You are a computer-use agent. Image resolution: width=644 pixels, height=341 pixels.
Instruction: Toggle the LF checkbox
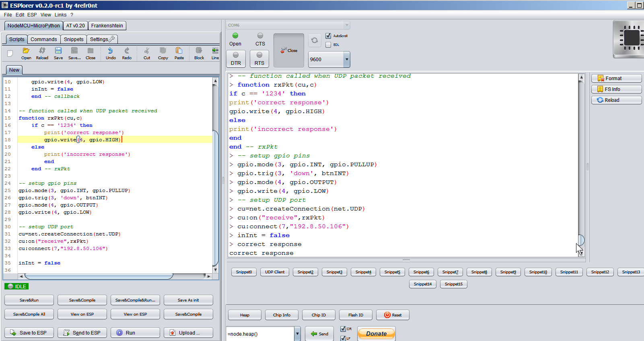343,338
